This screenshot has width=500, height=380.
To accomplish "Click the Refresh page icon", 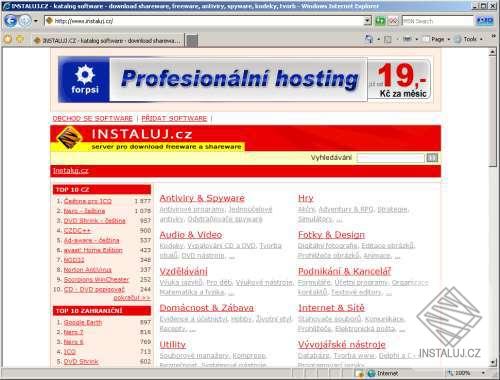I will (380, 21).
